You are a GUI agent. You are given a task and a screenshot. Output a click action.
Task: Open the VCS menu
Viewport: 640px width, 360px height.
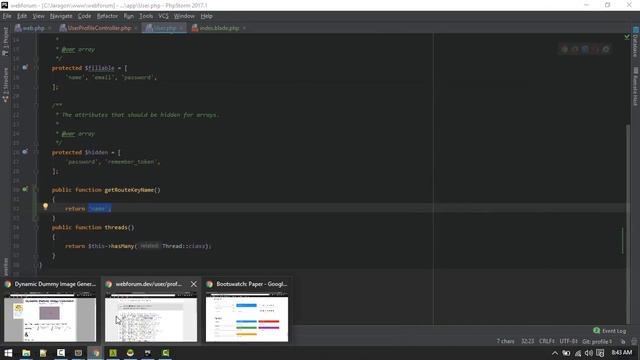pos(163,16)
